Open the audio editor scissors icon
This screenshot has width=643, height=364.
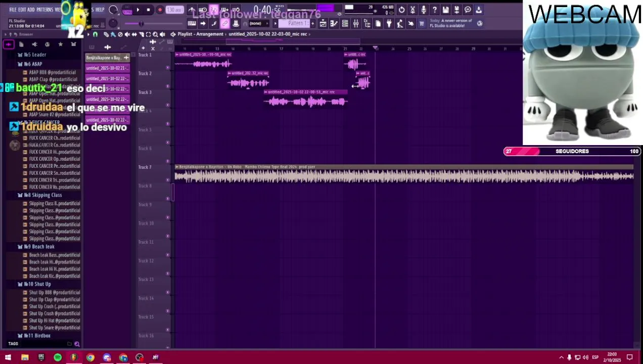click(412, 10)
